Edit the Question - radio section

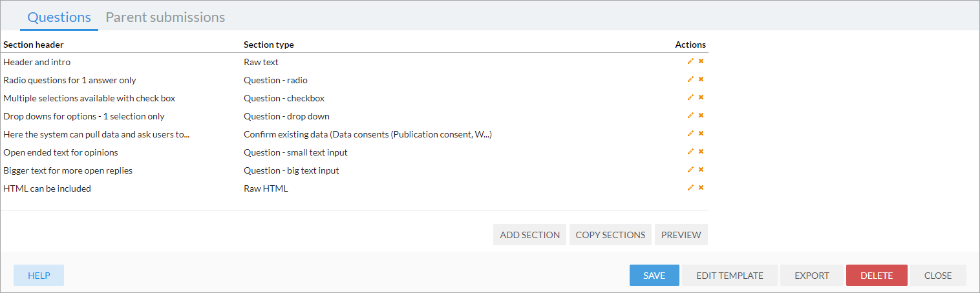click(x=690, y=79)
